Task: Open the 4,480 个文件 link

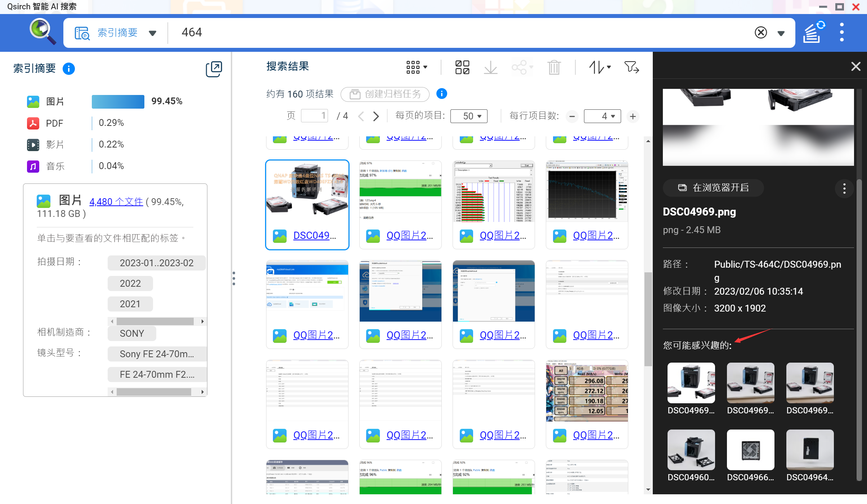Action: click(x=116, y=202)
